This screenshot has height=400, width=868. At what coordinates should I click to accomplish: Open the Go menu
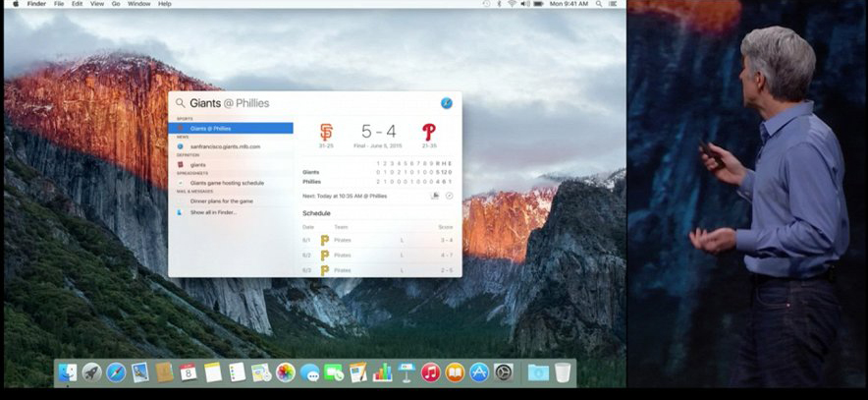pyautogui.click(x=116, y=4)
